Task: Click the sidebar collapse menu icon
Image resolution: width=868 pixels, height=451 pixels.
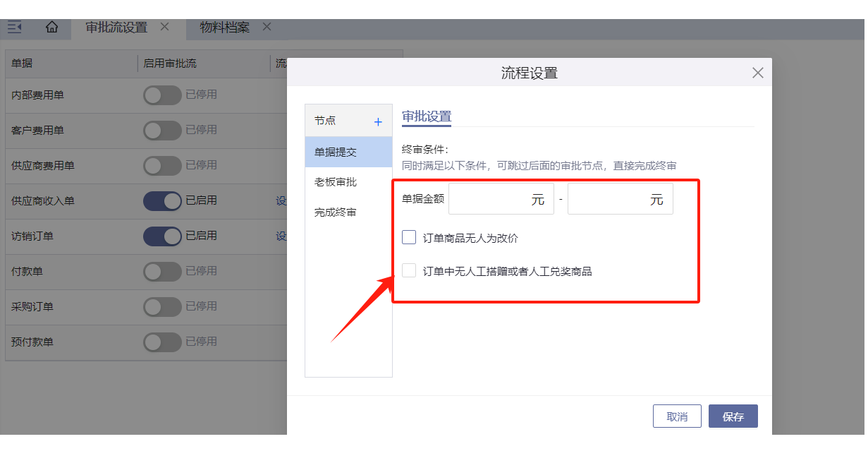Action: tap(15, 28)
